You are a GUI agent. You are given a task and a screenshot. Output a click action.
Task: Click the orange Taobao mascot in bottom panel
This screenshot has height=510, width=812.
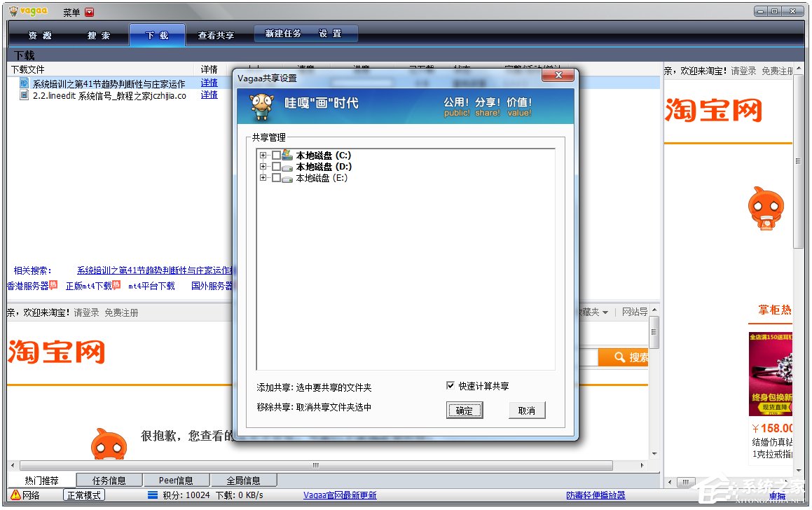[x=109, y=444]
